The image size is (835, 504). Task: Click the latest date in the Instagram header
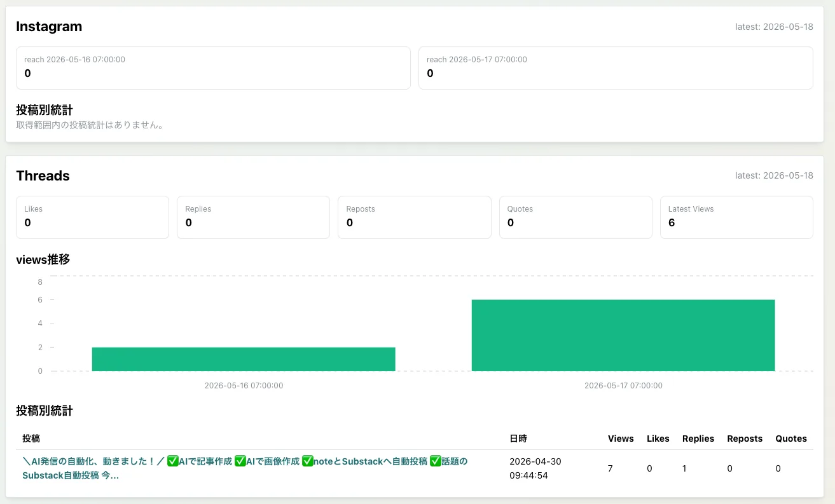click(774, 27)
